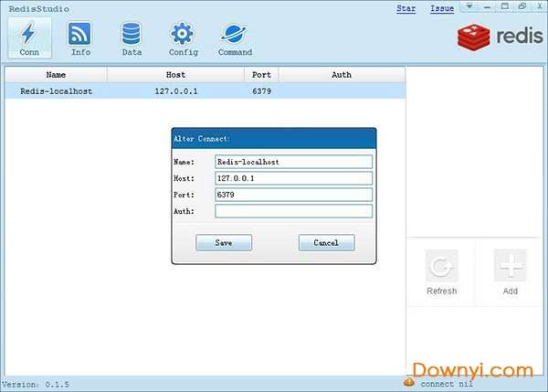Image resolution: width=548 pixels, height=392 pixels.
Task: Click into the Host input field
Action: pyautogui.click(x=293, y=178)
